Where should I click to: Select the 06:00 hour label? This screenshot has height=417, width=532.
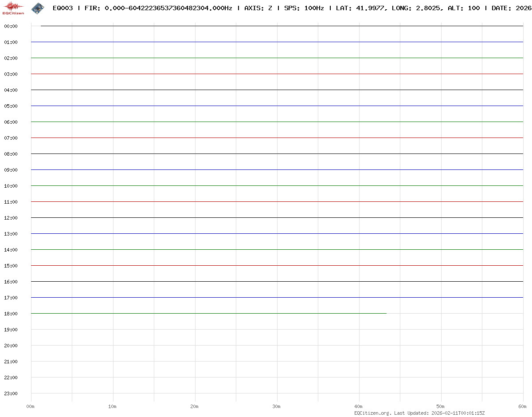coord(11,122)
